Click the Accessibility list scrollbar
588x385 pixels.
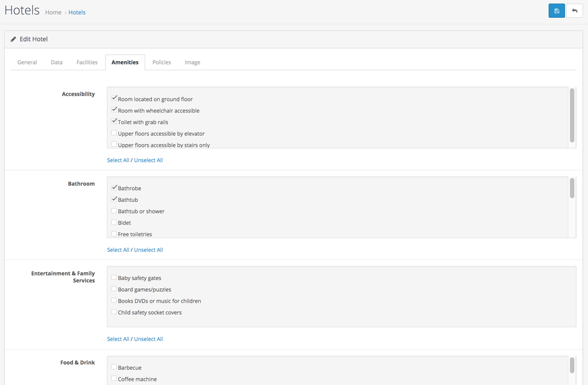point(572,115)
